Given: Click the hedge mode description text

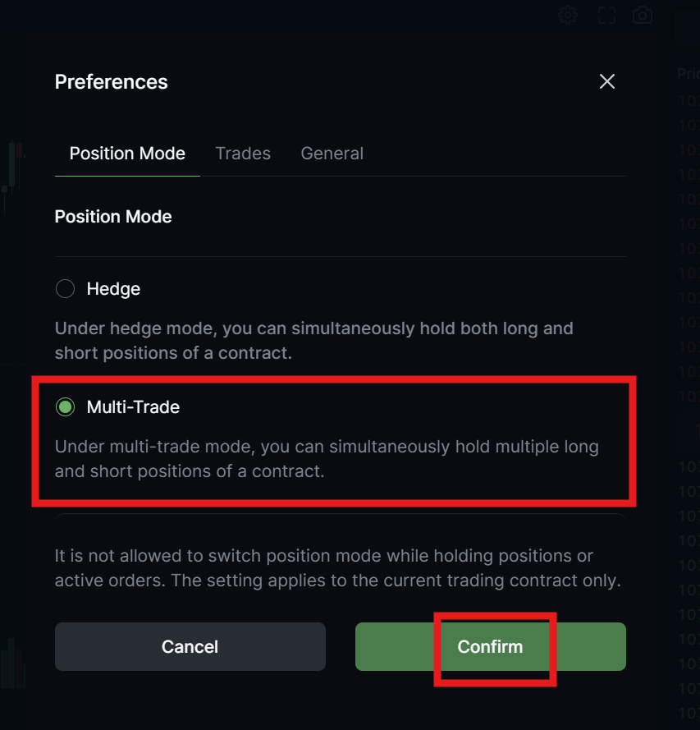Looking at the screenshot, I should [313, 340].
